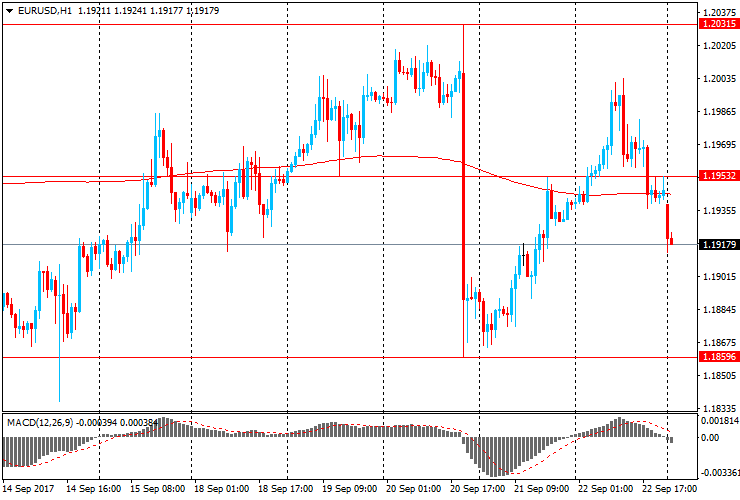Select the horizontal red line at 1.20315
The height and width of the screenshot is (500, 740).
coord(350,24)
